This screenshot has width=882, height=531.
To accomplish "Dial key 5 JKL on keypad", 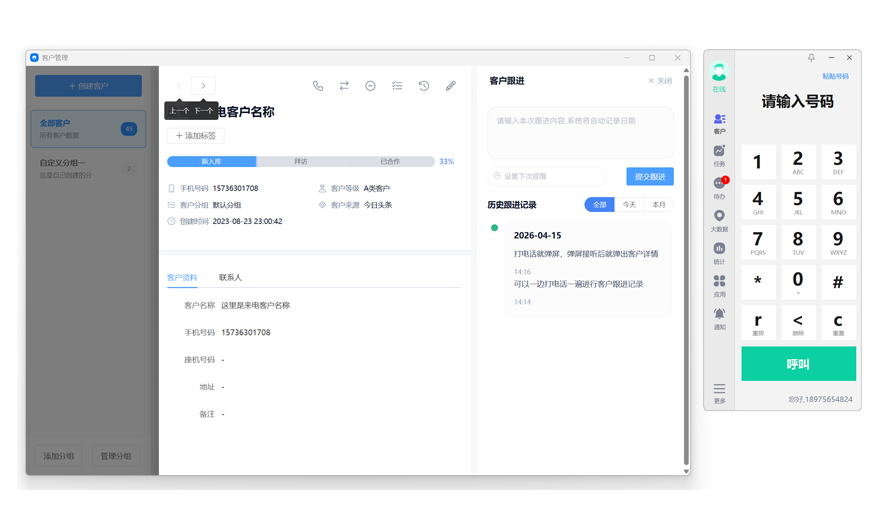I will pyautogui.click(x=798, y=202).
